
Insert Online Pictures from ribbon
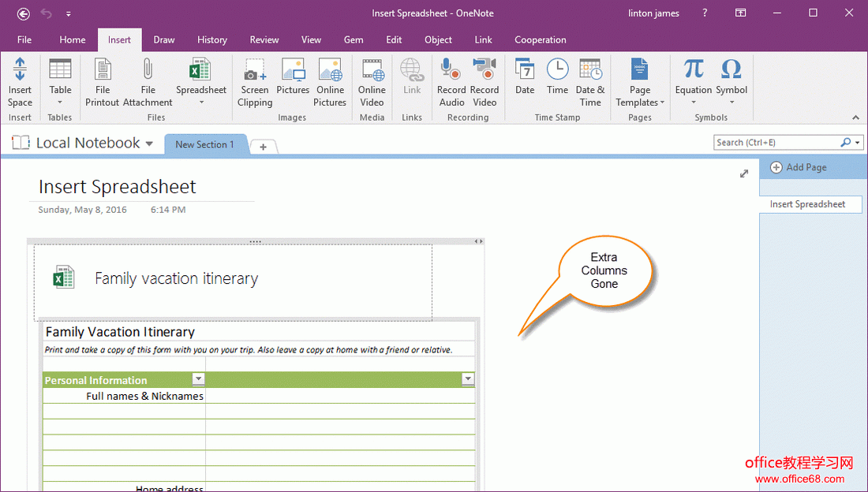(x=330, y=69)
